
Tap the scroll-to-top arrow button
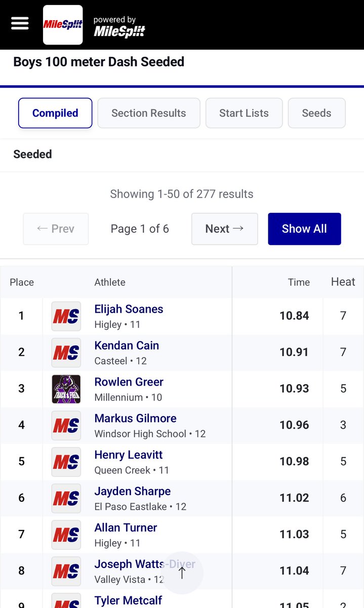click(182, 573)
